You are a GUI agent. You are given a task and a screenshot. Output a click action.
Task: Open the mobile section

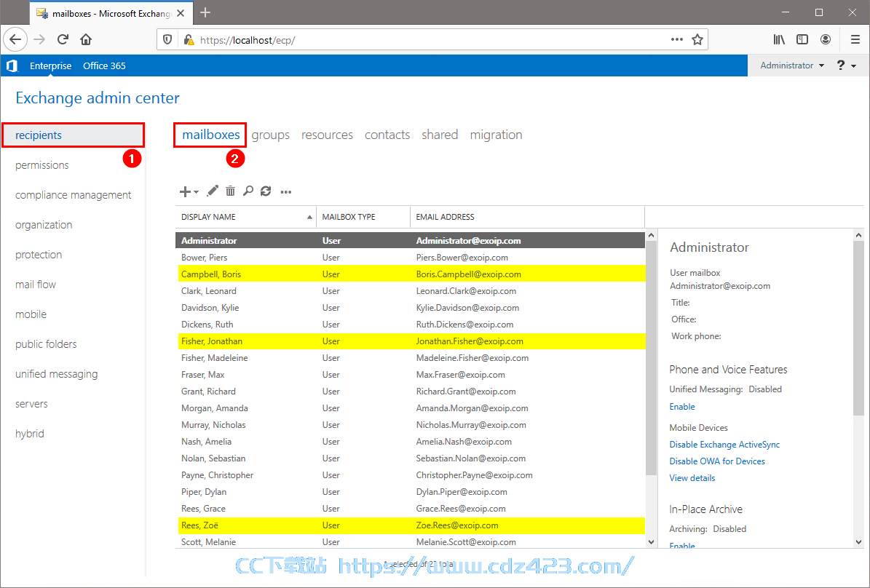31,314
